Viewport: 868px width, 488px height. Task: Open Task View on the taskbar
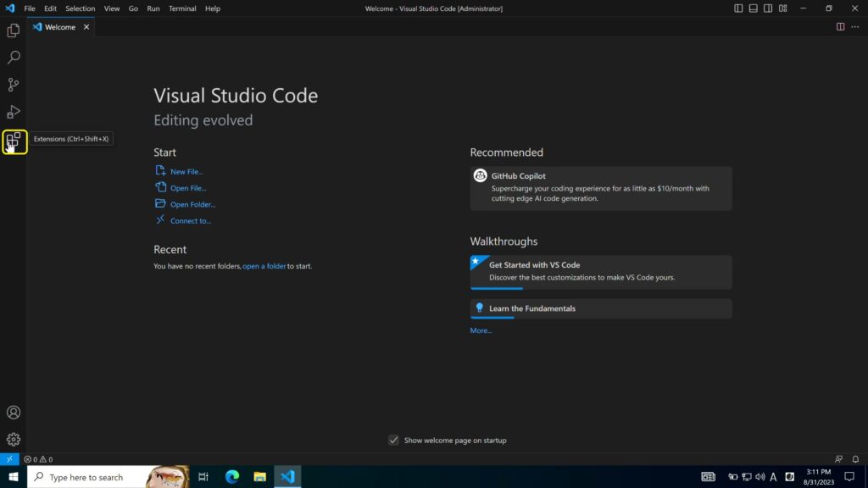coord(203,476)
